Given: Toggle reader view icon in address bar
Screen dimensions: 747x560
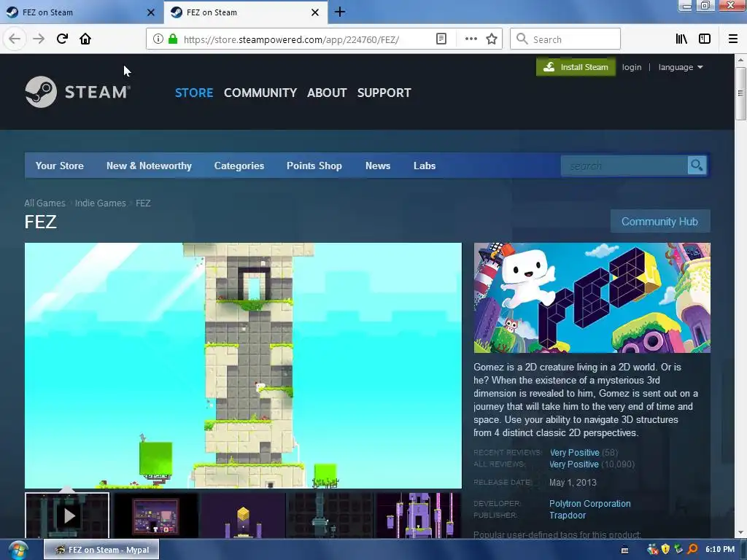Looking at the screenshot, I should click(441, 39).
